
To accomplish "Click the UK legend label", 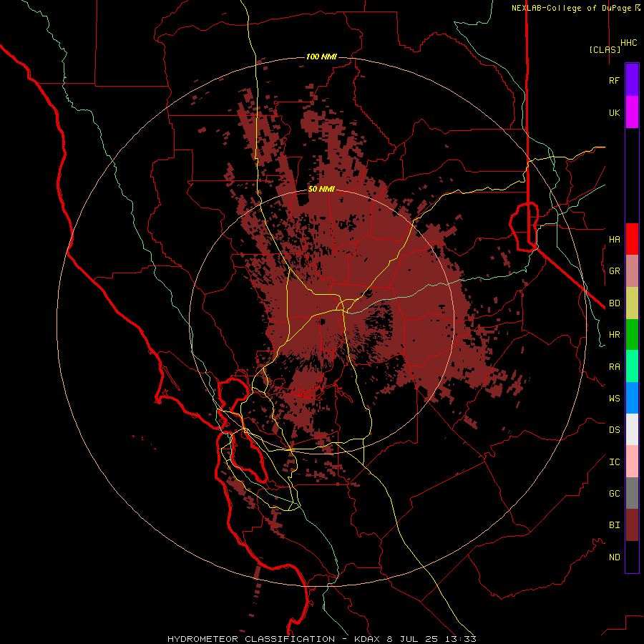I will pos(615,112).
